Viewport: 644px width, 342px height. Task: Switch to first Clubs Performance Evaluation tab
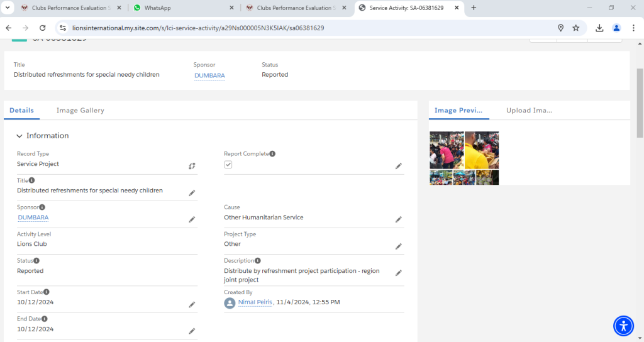(72, 8)
